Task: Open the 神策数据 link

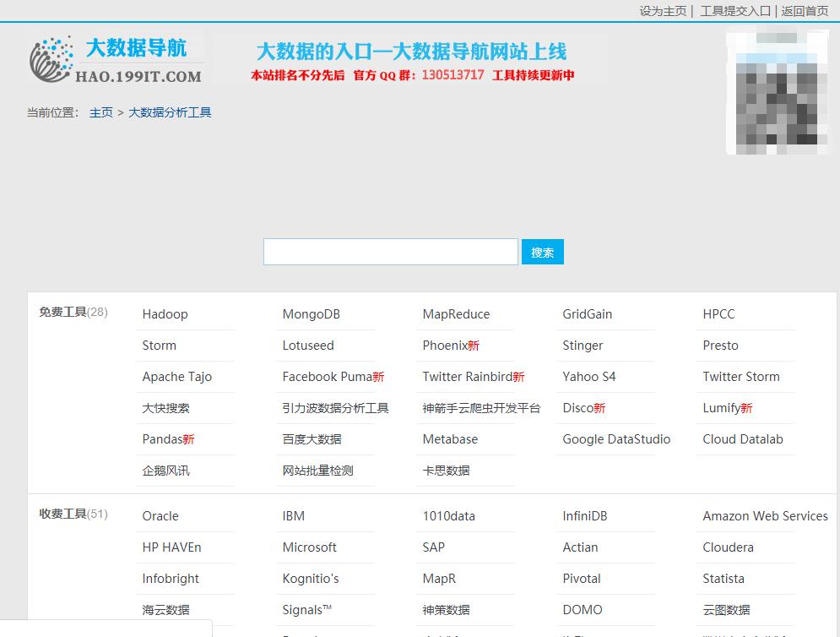Action: (445, 609)
